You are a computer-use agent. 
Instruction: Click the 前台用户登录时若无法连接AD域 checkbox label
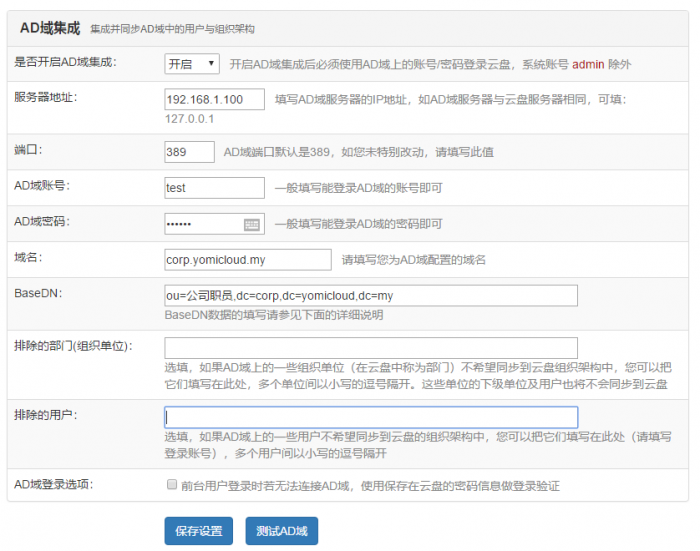pos(371,486)
